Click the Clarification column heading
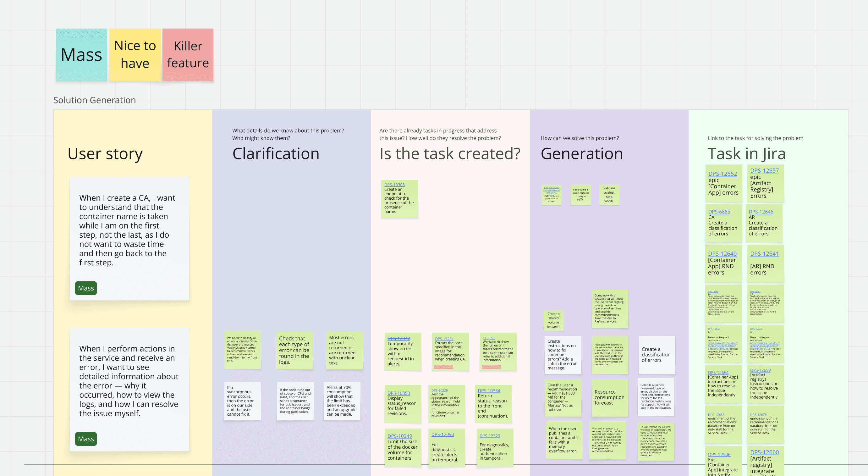The height and width of the screenshot is (476, 868). coord(276,154)
